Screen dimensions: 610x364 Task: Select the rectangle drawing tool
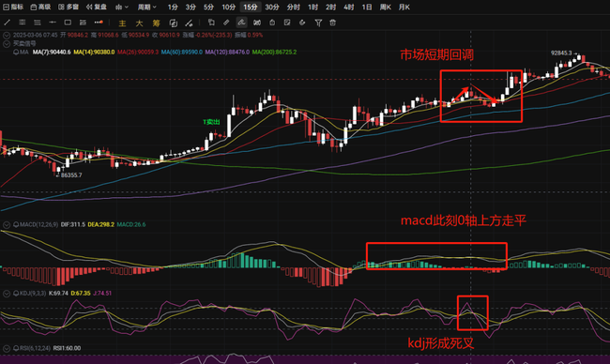click(68, 23)
